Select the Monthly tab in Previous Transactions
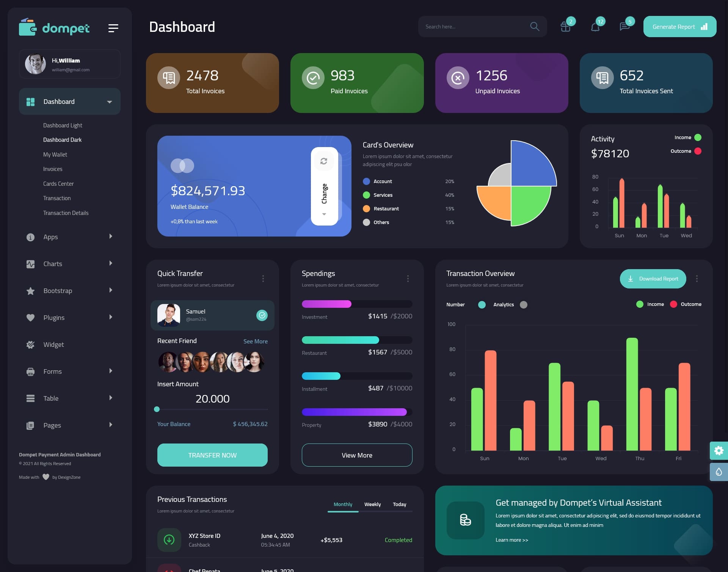The height and width of the screenshot is (572, 728). coord(343,504)
